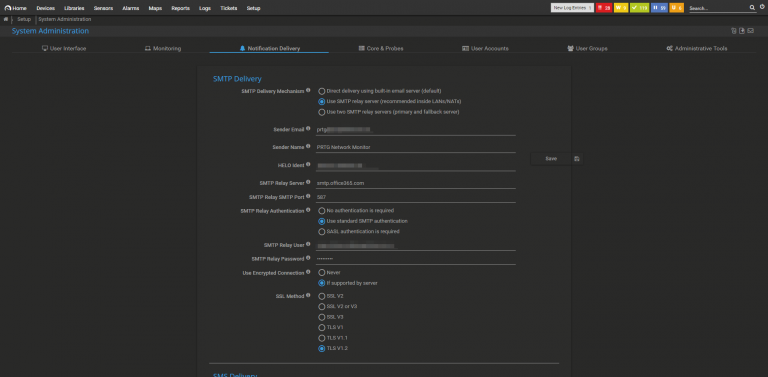This screenshot has width=768, height=377.
Task: Select Direct delivery using built-in email server
Action: pyautogui.click(x=321, y=91)
